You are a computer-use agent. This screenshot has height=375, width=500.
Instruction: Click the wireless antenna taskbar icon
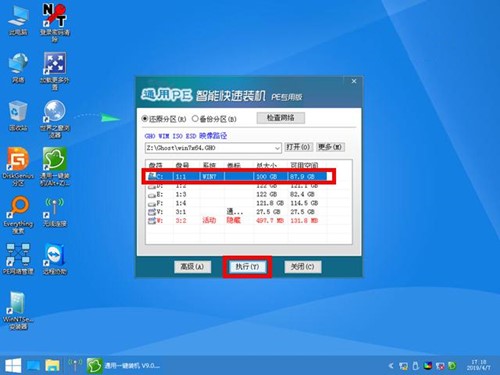[75, 365]
